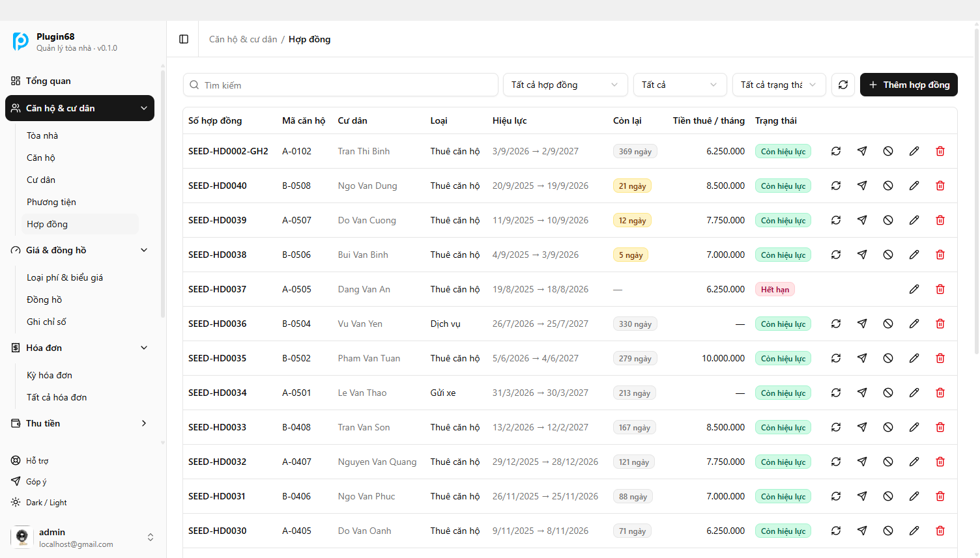The height and width of the screenshot is (558, 980).
Task: Send contract SEED-HD0033 with the paper-plane icon
Action: click(862, 427)
